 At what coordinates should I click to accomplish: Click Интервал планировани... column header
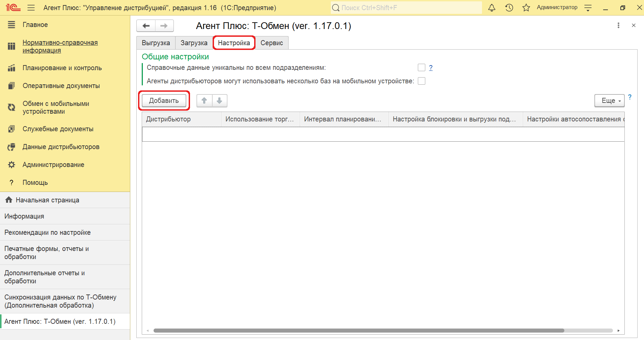point(344,119)
